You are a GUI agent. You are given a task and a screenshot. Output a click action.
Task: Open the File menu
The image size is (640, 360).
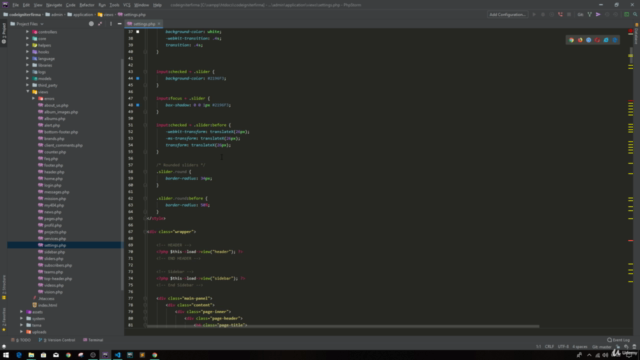16,5
